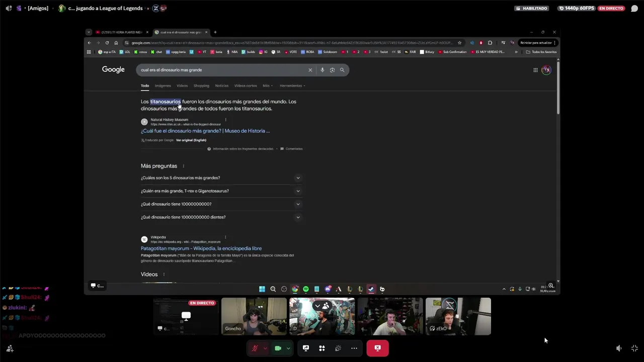Toggle stream volume speaker icon at bottom right
Image resolution: width=644 pixels, height=362 pixels.
pyautogui.click(x=619, y=348)
